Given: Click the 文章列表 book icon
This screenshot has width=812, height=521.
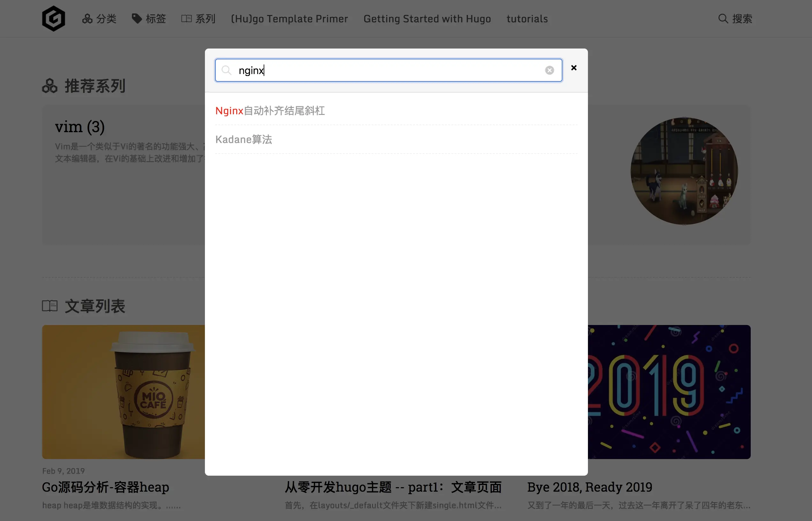Looking at the screenshot, I should (x=50, y=306).
